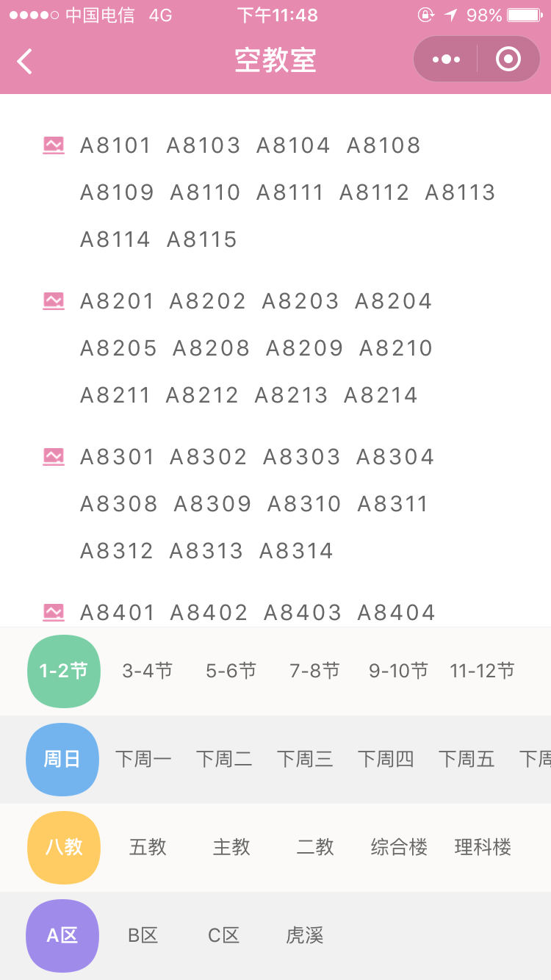Viewport: 551px width, 980px height.
Task: Pick 下周三 in the day row
Action: coord(305,759)
